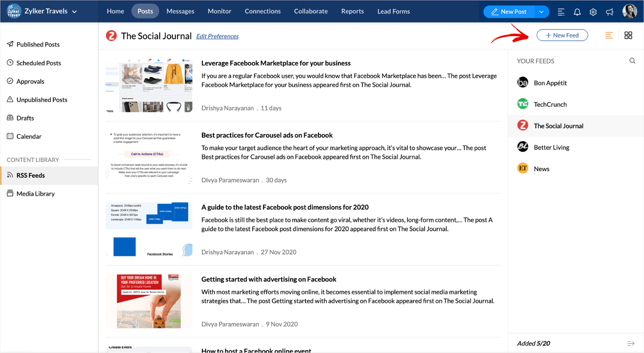Click the News feed ET logo
644x353 pixels.
click(x=523, y=168)
